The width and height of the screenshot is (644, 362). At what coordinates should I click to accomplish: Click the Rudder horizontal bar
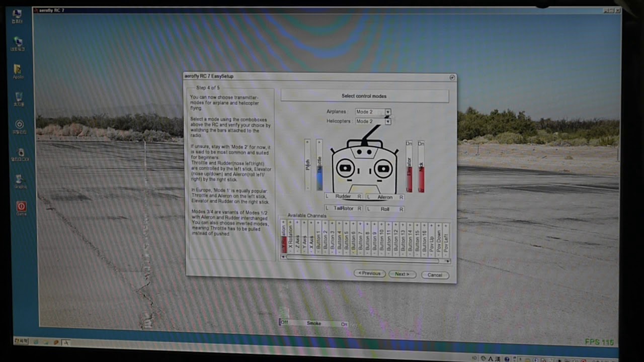(344, 196)
